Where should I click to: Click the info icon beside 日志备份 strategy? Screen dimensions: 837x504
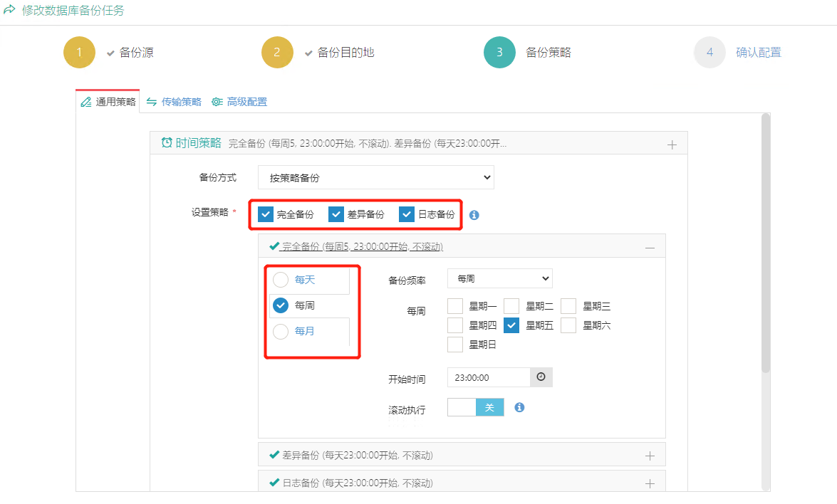(474, 215)
